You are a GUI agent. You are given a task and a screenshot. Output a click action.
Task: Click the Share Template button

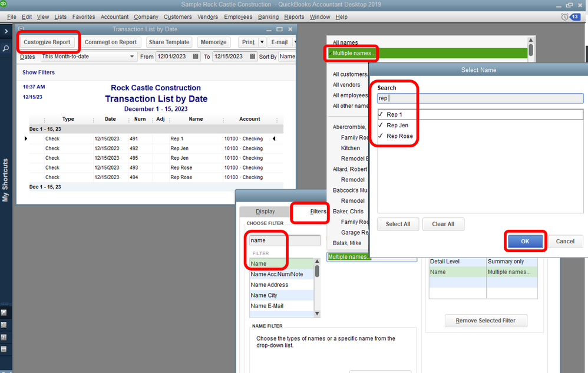[169, 42]
